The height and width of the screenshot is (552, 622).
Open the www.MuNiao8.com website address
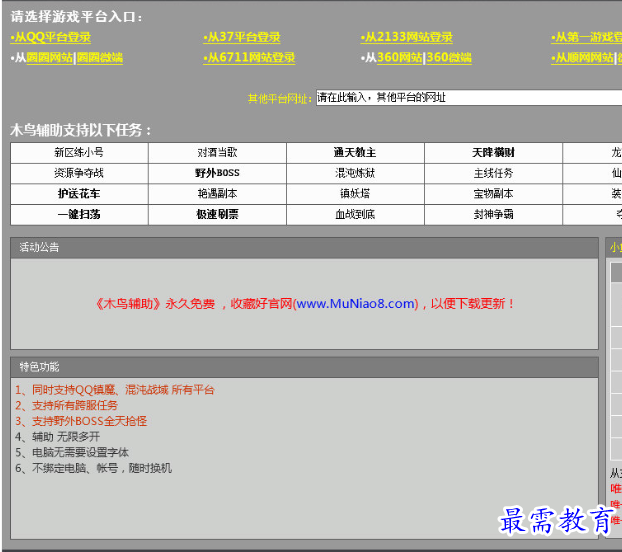[355, 304]
